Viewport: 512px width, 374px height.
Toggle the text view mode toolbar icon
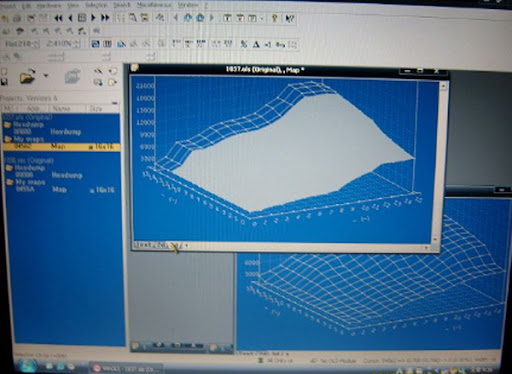pos(95,44)
